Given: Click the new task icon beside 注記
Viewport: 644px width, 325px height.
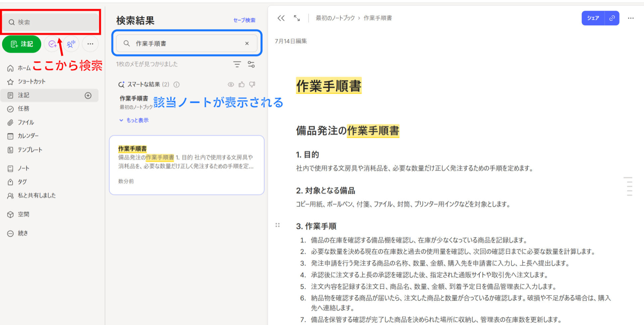Looking at the screenshot, I should (53, 44).
